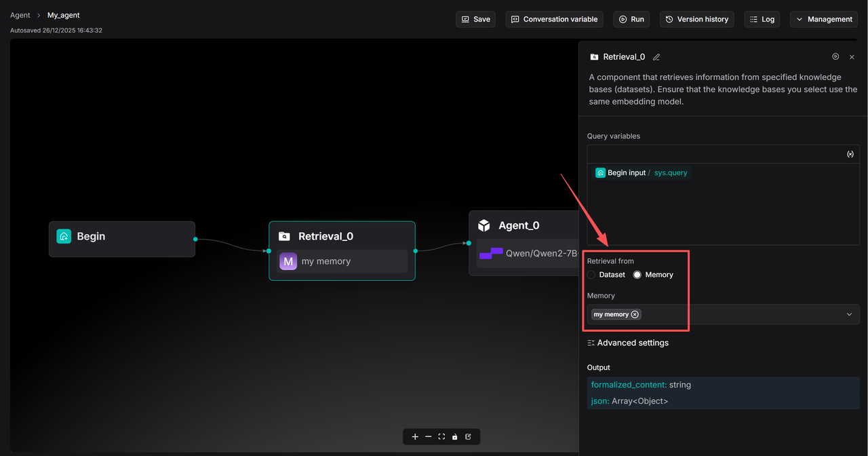Zoom out of the canvas

click(428, 437)
